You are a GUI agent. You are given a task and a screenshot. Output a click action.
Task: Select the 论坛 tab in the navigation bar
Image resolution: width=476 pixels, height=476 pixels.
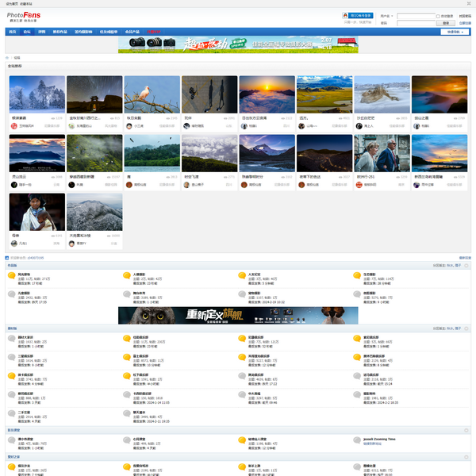pyautogui.click(x=27, y=32)
